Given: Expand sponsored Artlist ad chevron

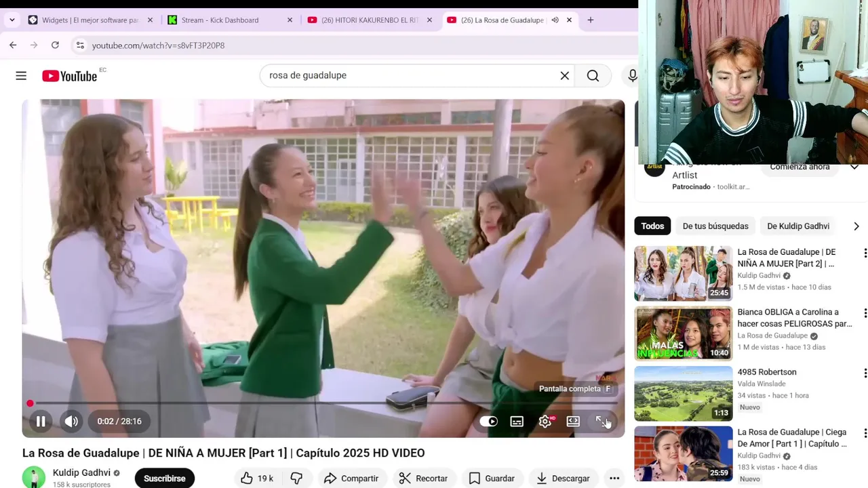Looking at the screenshot, I should [x=854, y=167].
